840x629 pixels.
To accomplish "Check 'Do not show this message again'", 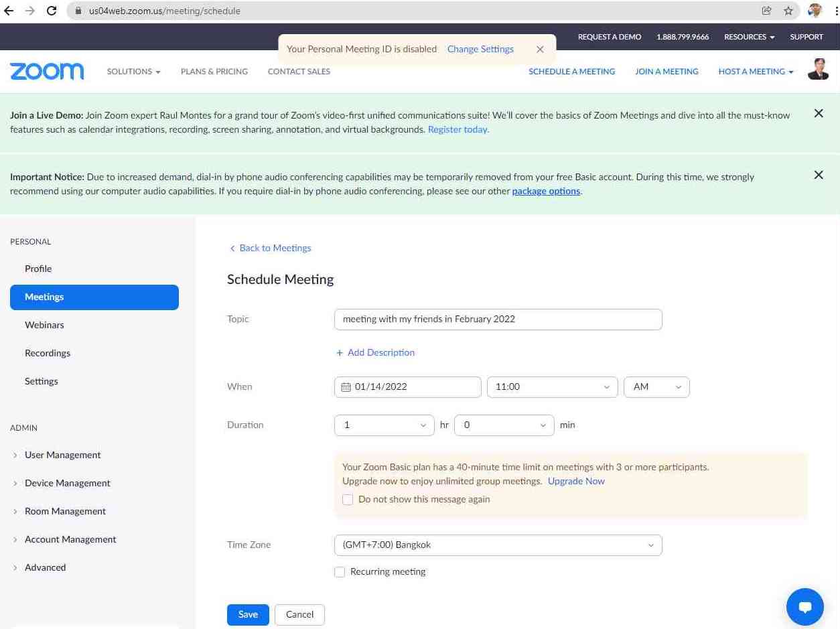I will (x=348, y=500).
